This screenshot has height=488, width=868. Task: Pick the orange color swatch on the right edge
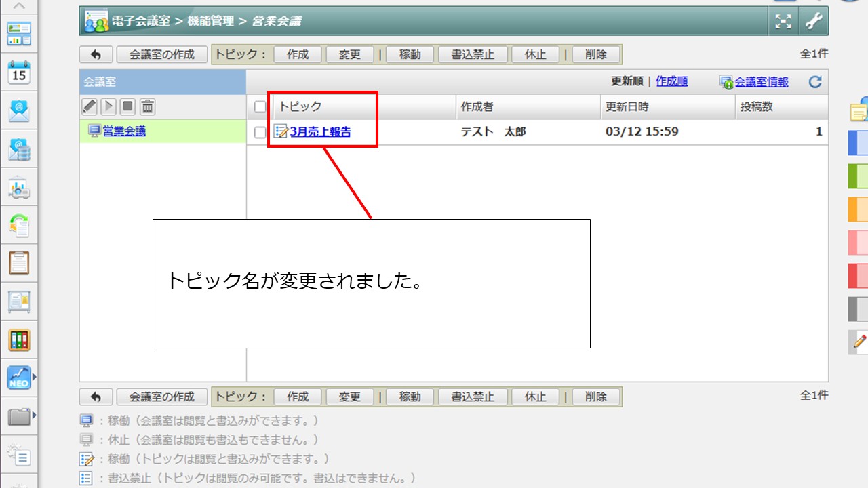click(x=859, y=209)
